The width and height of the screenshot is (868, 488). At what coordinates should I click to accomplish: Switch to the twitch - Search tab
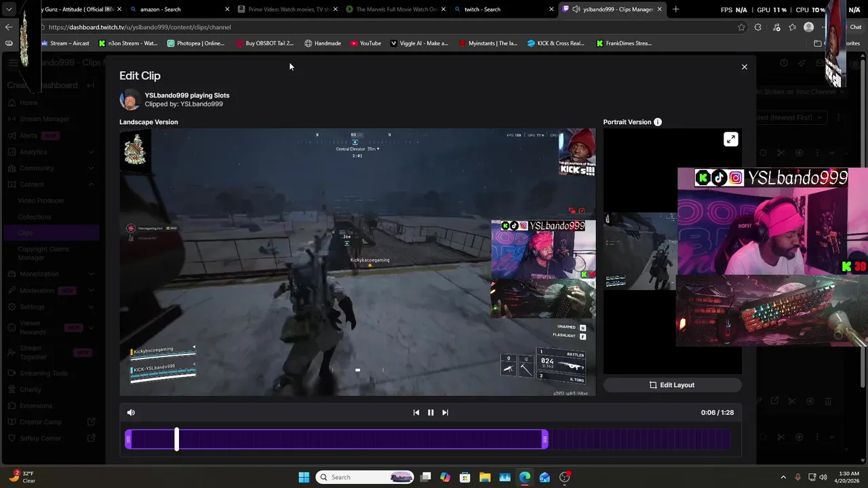[x=504, y=9]
